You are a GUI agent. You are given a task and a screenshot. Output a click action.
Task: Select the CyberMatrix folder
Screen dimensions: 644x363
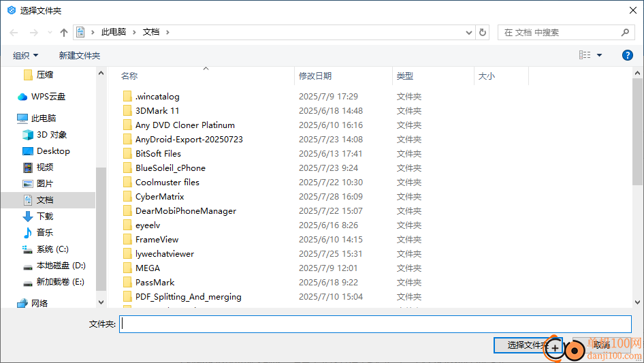159,197
